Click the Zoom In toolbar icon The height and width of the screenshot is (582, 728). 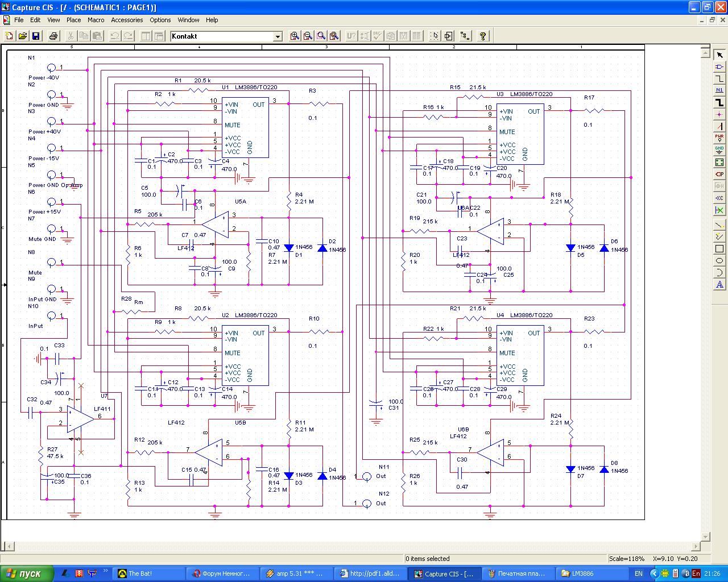pos(295,36)
